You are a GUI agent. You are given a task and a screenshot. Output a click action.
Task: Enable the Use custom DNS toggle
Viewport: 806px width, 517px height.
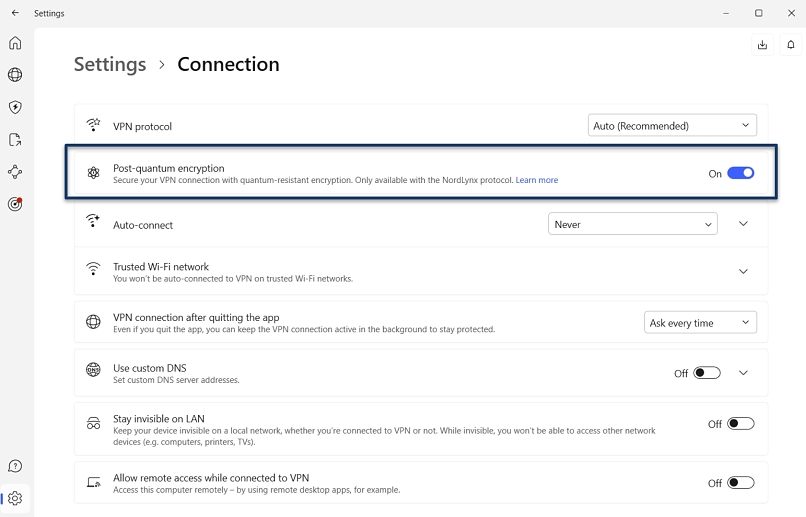[707, 373]
